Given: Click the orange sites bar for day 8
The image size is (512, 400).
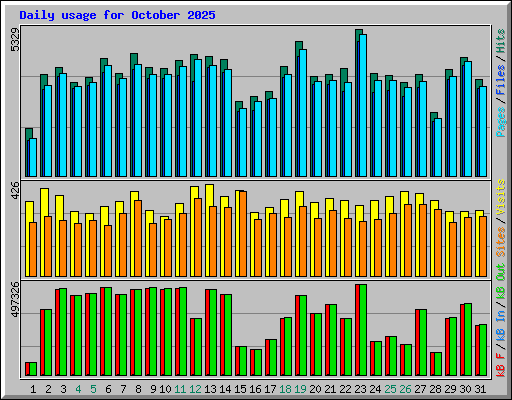Looking at the screenshot, I should click(x=138, y=239).
